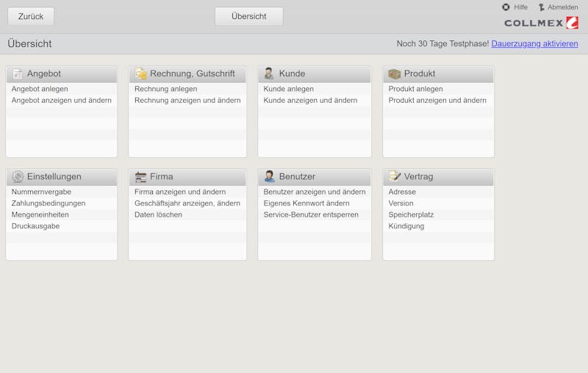Select Rechnung anlegen
The image size is (588, 373).
coord(166,89)
